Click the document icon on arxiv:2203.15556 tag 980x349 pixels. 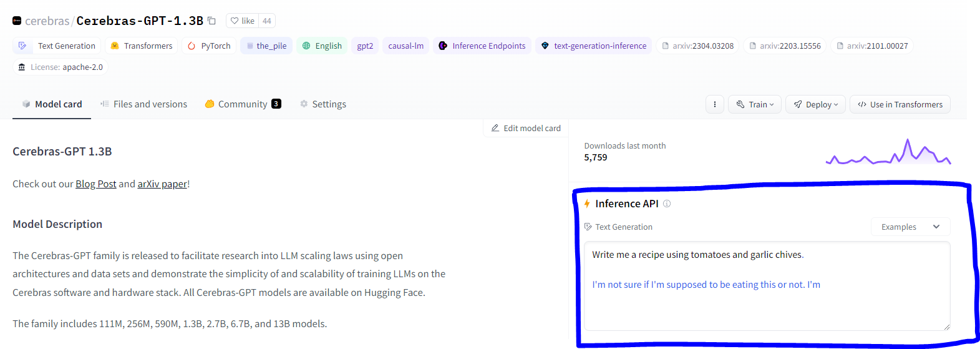pyautogui.click(x=753, y=46)
